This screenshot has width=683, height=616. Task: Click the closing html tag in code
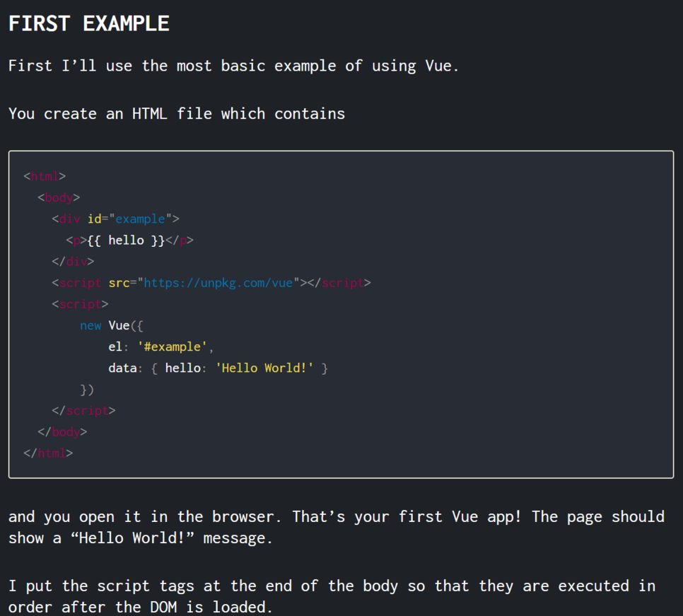[x=48, y=453]
